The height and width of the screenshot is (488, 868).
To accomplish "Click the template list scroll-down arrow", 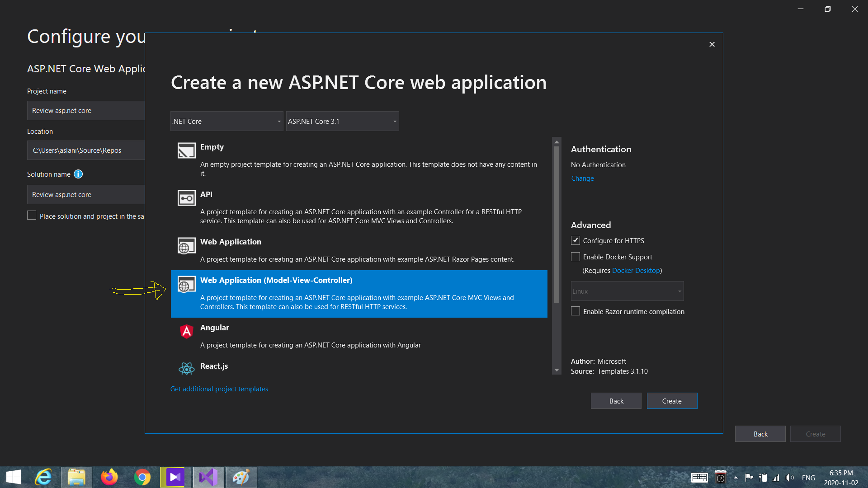I will tap(557, 370).
